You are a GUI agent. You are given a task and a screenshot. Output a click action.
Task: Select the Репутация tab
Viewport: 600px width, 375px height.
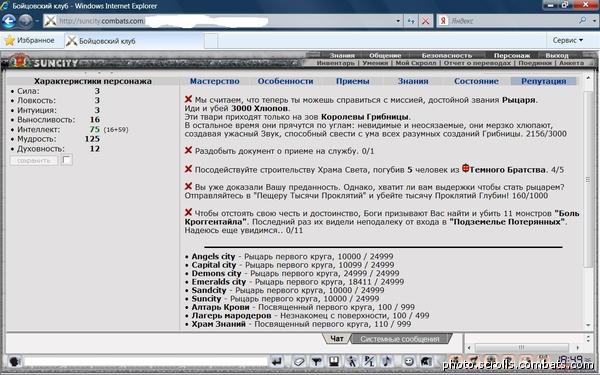(x=543, y=81)
